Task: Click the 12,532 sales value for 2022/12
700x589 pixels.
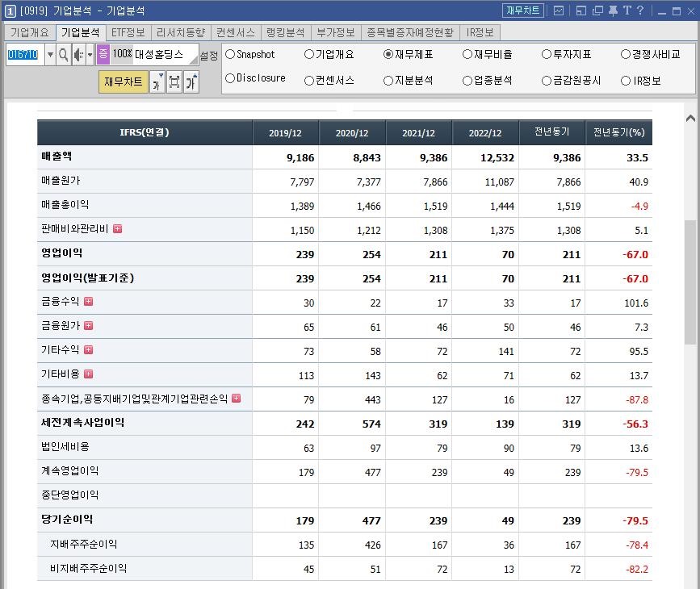Action: pyautogui.click(x=497, y=158)
